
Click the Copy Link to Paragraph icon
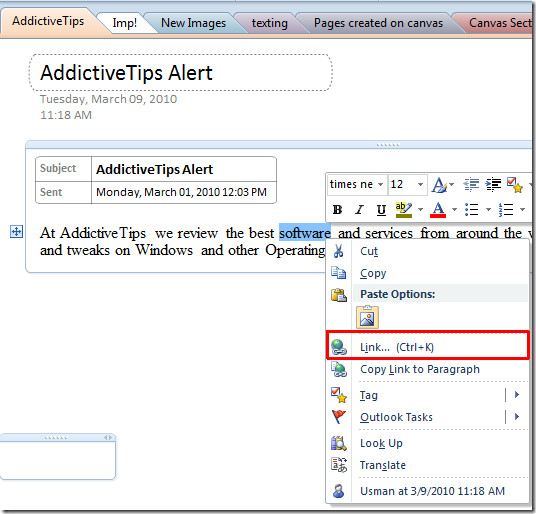pos(339,369)
